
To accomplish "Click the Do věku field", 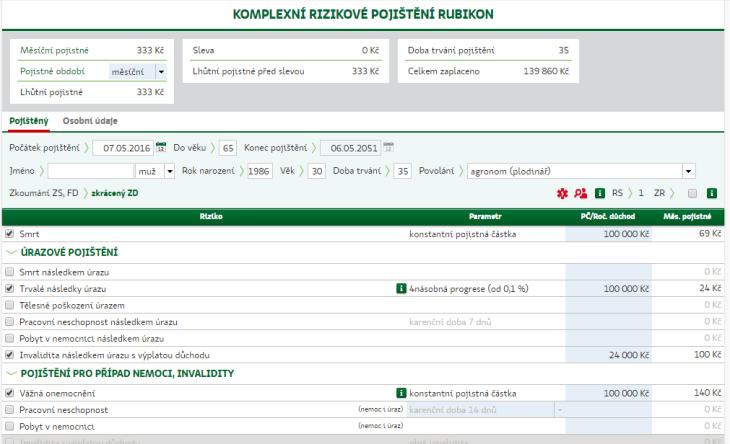I will pyautogui.click(x=228, y=148).
